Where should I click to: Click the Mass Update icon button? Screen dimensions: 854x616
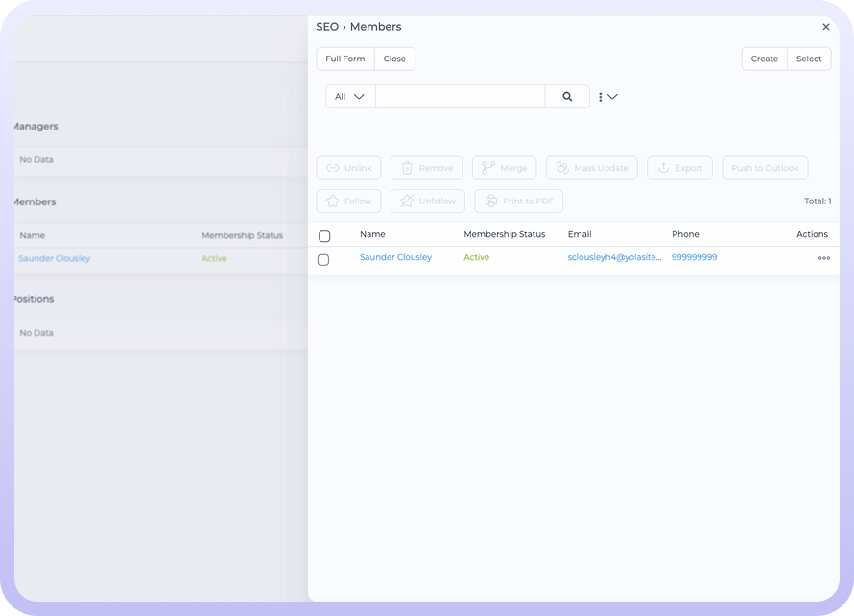[x=591, y=168]
